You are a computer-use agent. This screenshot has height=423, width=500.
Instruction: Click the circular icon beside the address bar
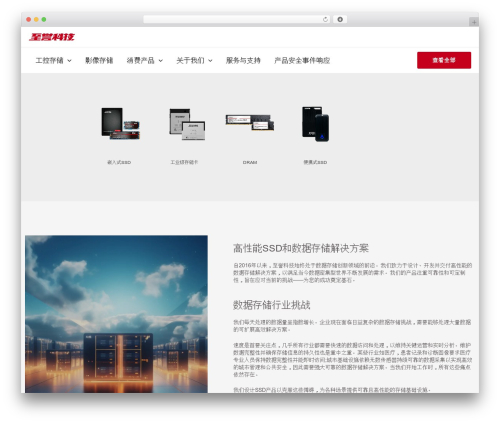click(x=340, y=19)
